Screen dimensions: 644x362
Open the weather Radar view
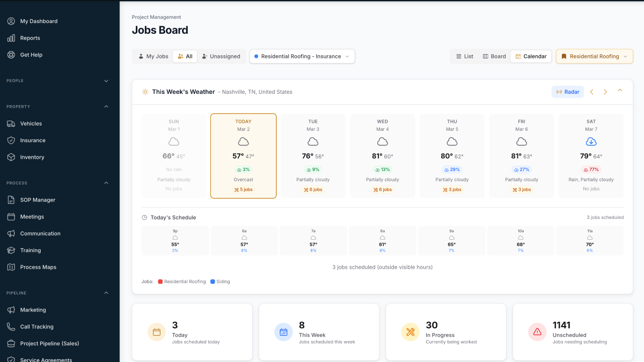(567, 92)
